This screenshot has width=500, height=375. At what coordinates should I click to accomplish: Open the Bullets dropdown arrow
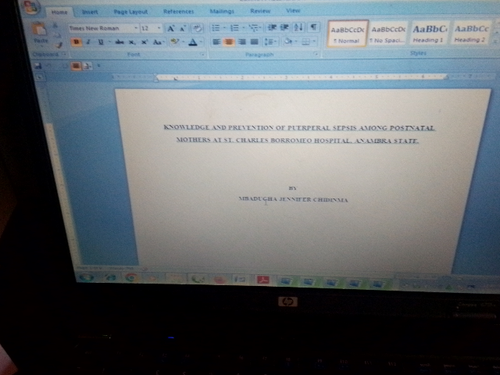pos(224,28)
